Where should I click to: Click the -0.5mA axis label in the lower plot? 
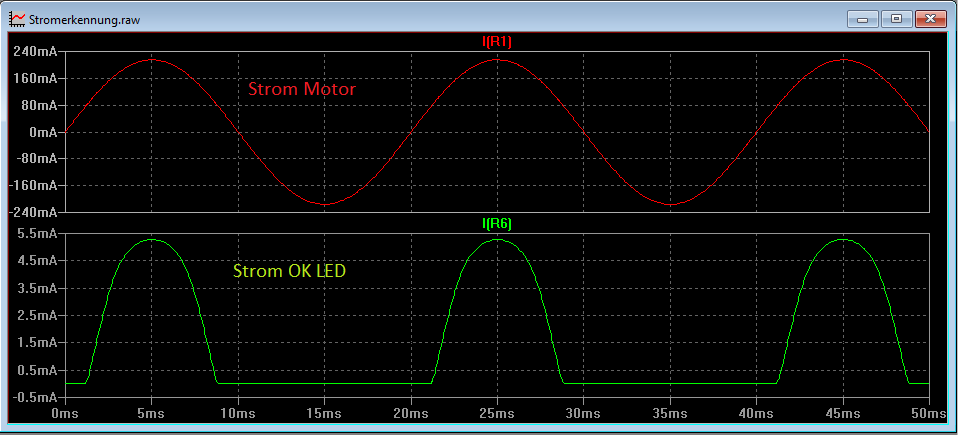point(35,397)
